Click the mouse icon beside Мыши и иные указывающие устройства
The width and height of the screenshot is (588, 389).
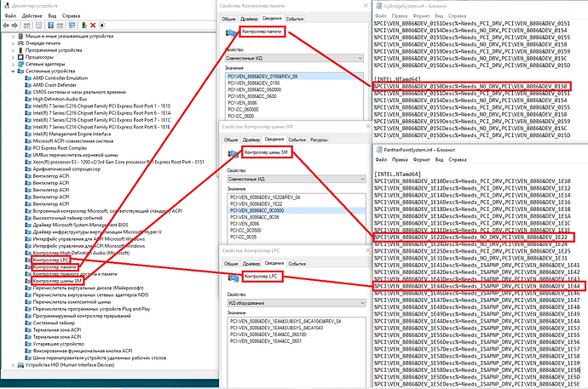20,37
